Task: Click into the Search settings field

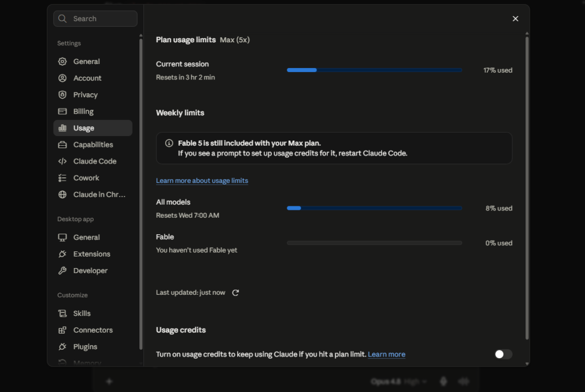Action: pos(95,19)
